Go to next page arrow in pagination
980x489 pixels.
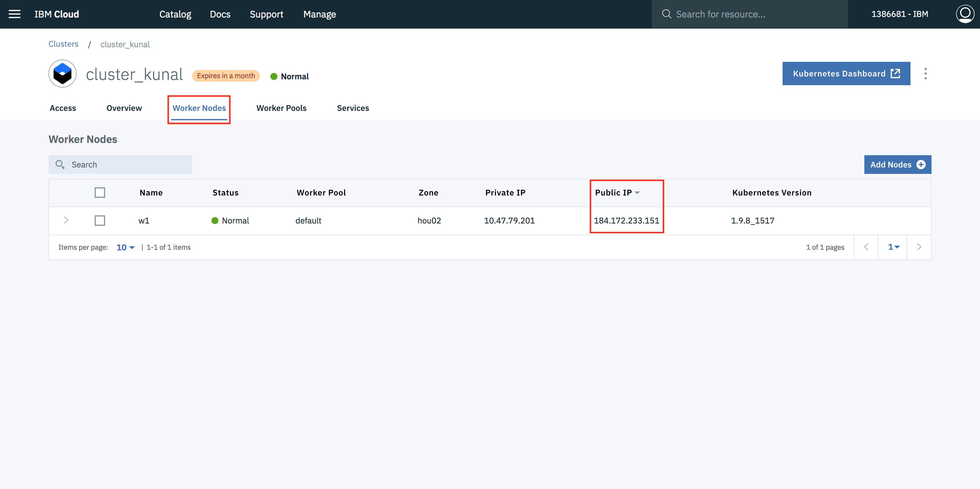[x=919, y=247]
